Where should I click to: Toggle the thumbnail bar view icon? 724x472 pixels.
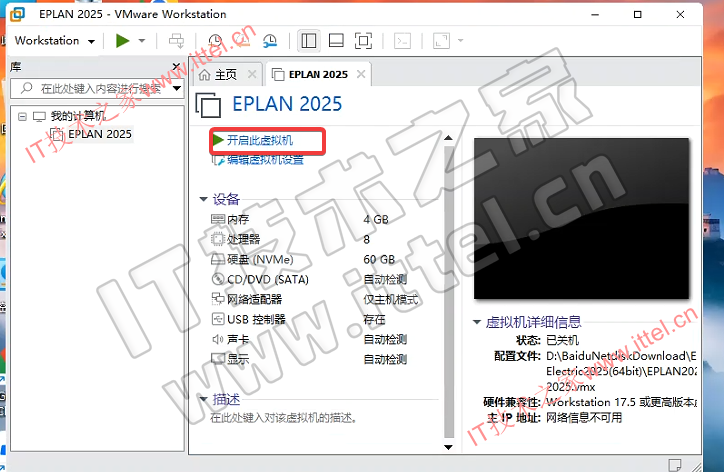click(336, 41)
